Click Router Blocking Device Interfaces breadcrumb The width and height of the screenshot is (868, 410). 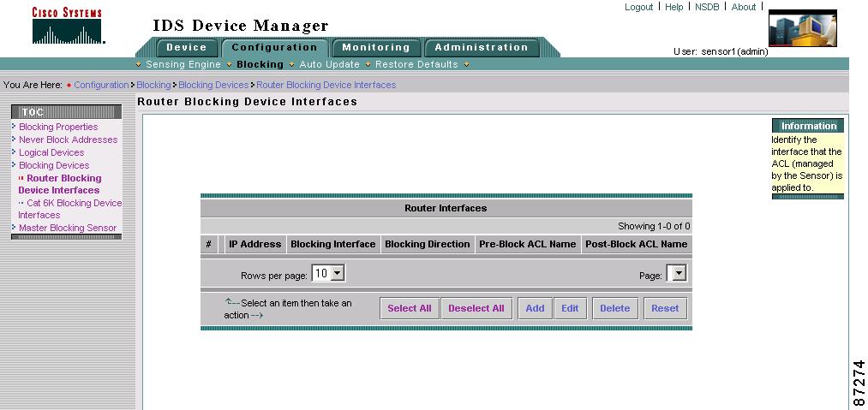(x=326, y=85)
